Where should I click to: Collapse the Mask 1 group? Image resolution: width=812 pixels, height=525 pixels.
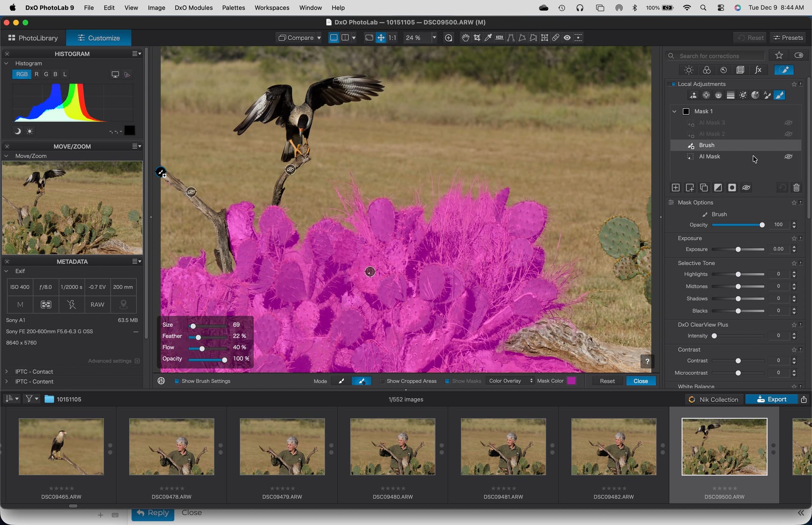[x=675, y=111]
